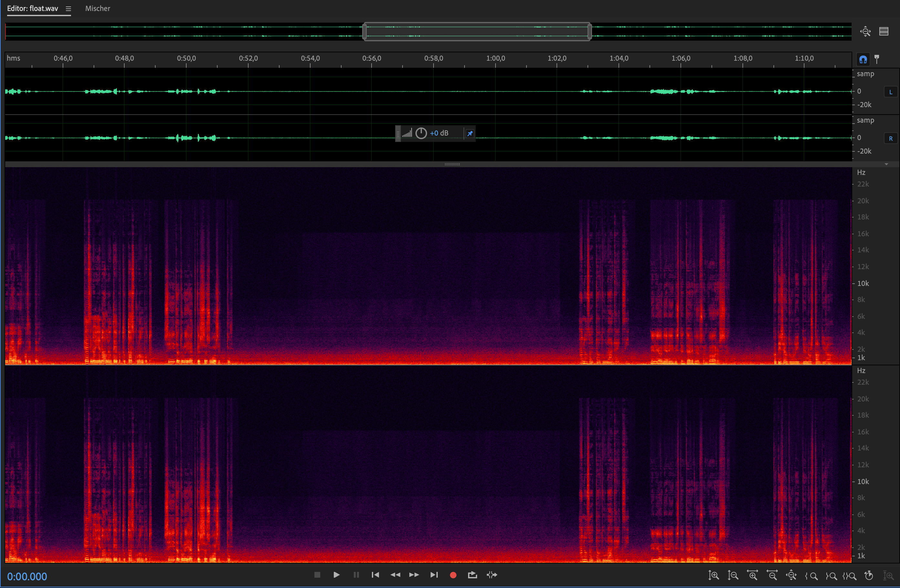Screen dimensions: 900x588
Task: Click the zoom to selection icon
Action: coord(850,576)
